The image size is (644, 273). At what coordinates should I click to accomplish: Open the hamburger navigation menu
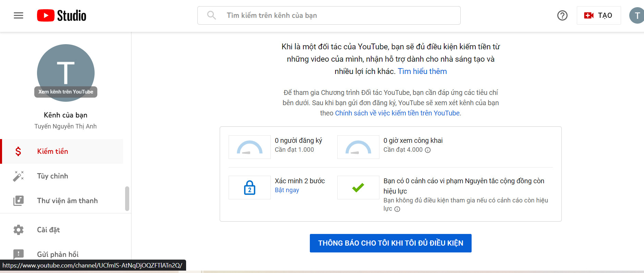tap(19, 15)
